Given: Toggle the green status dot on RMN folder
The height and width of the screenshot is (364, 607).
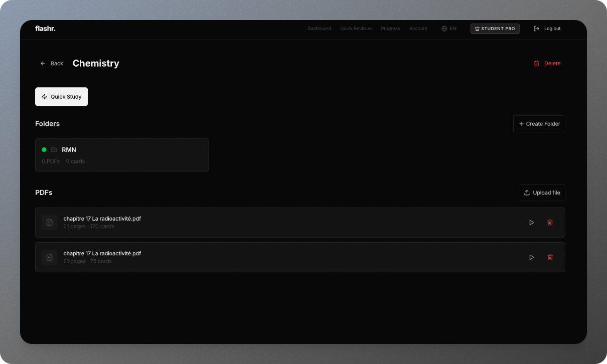Looking at the screenshot, I should [x=44, y=149].
